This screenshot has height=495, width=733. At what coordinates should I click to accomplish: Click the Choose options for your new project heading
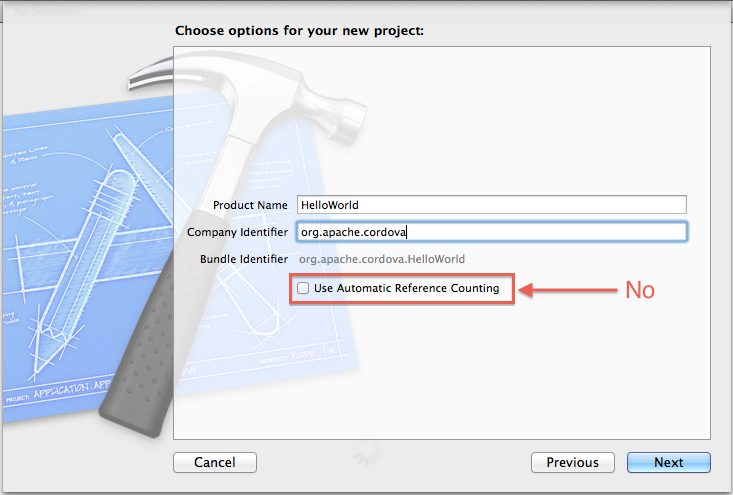point(300,30)
